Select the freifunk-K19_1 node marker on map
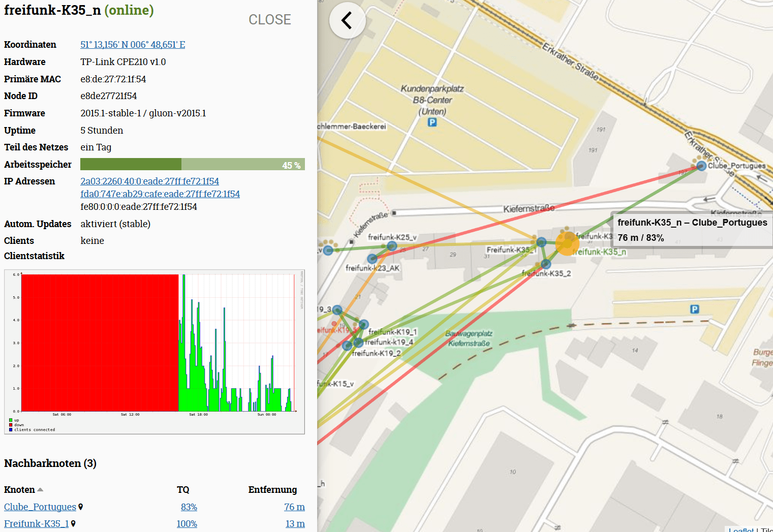The width and height of the screenshot is (773, 532). 363,324
